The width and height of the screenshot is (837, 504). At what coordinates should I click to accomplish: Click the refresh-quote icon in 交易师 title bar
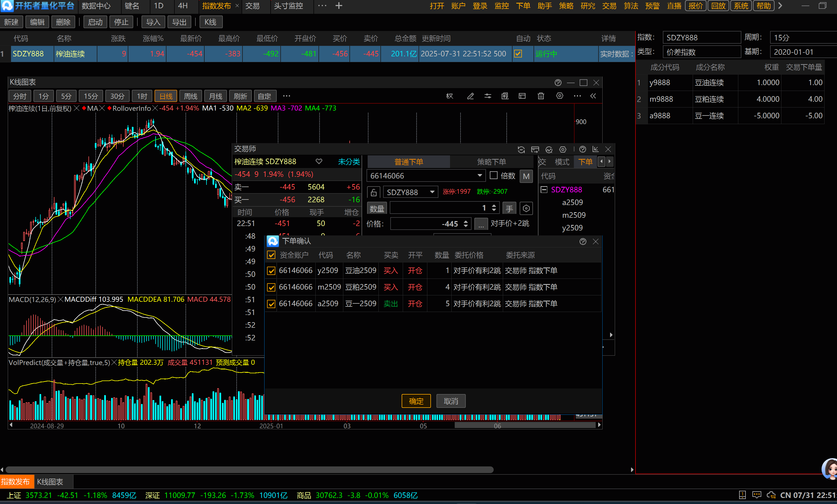(521, 149)
